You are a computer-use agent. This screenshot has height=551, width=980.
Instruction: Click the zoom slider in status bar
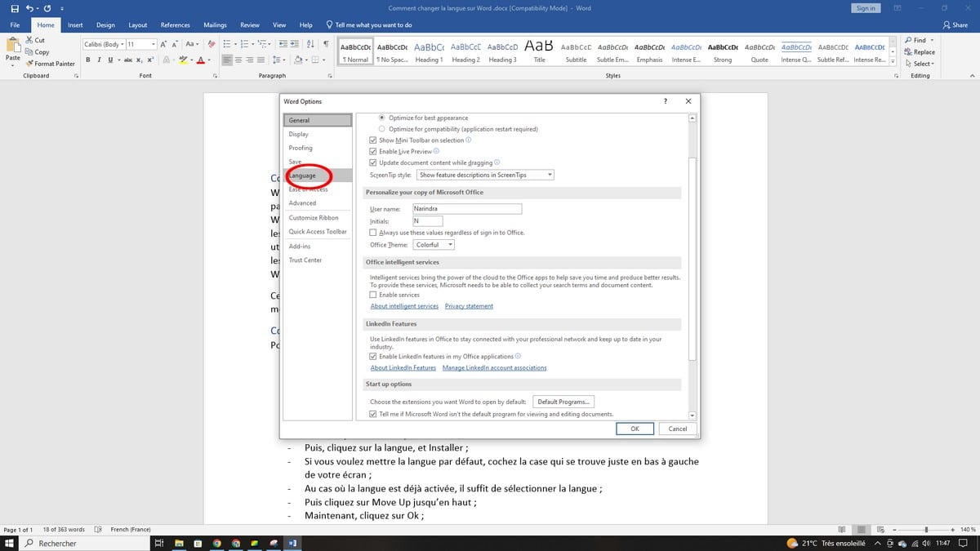coord(925,530)
